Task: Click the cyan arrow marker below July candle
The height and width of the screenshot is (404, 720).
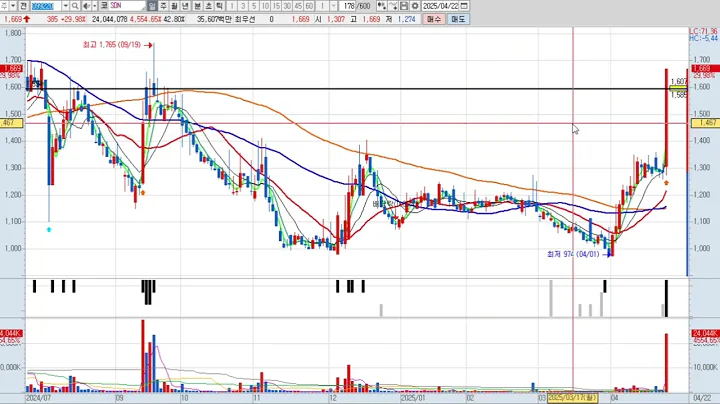Action: [49, 229]
